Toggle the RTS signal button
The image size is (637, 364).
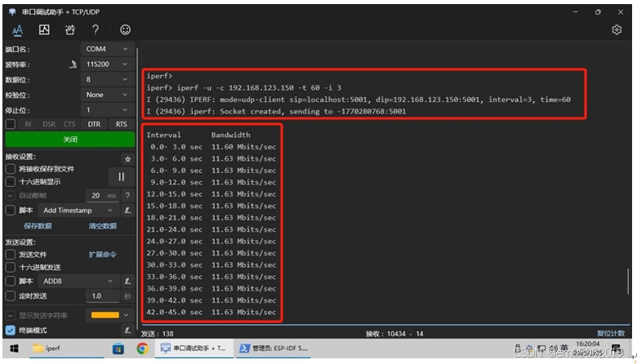pyautogui.click(x=121, y=124)
